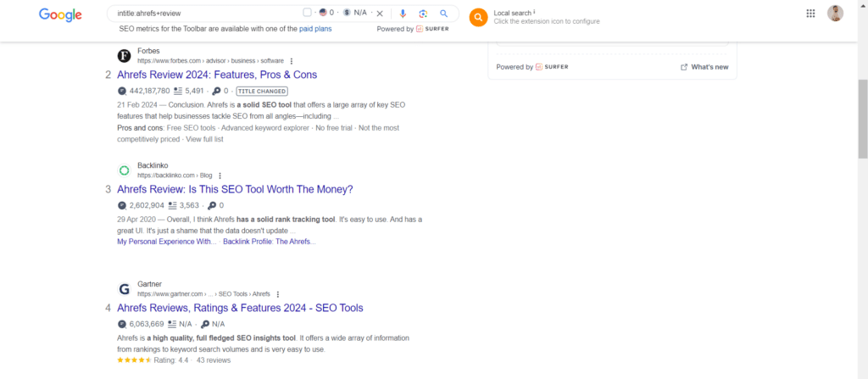Click Powered by Surfer logo in side panel

552,67
